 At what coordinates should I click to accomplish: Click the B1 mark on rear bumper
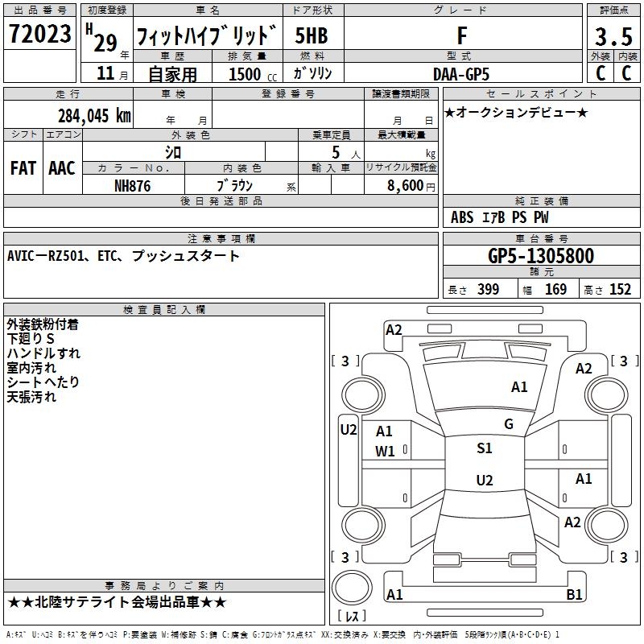point(574,594)
